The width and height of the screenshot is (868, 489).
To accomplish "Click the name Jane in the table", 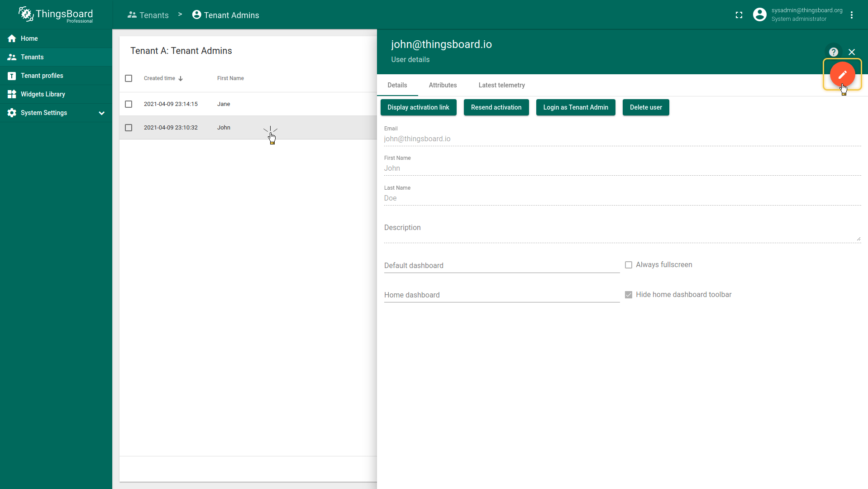I will click(224, 104).
